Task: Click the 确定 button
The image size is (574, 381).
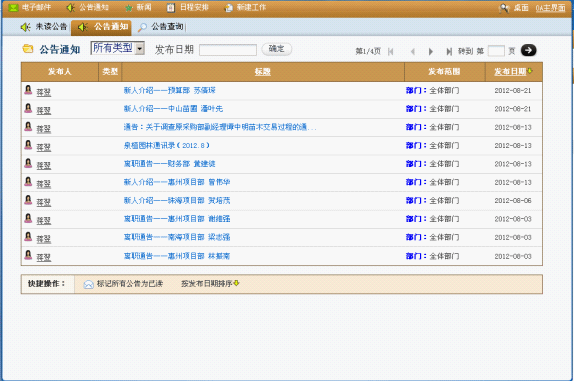Action: click(x=276, y=49)
